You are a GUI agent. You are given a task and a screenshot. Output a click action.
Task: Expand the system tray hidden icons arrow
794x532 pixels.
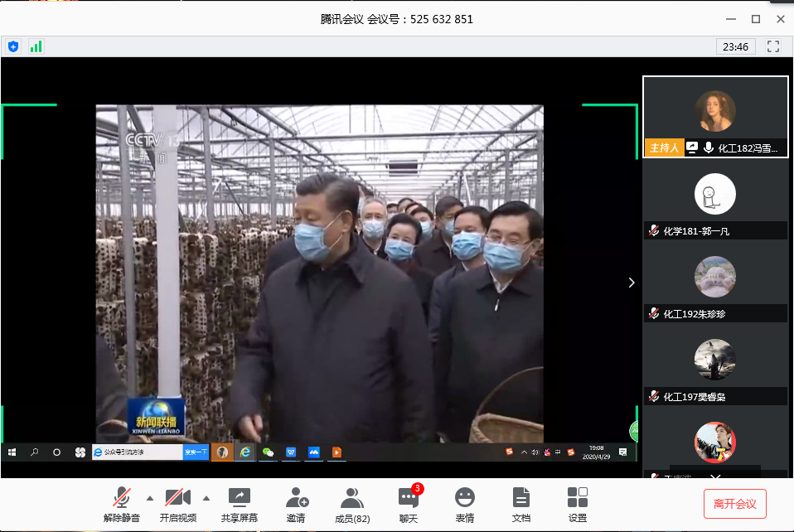(524, 452)
